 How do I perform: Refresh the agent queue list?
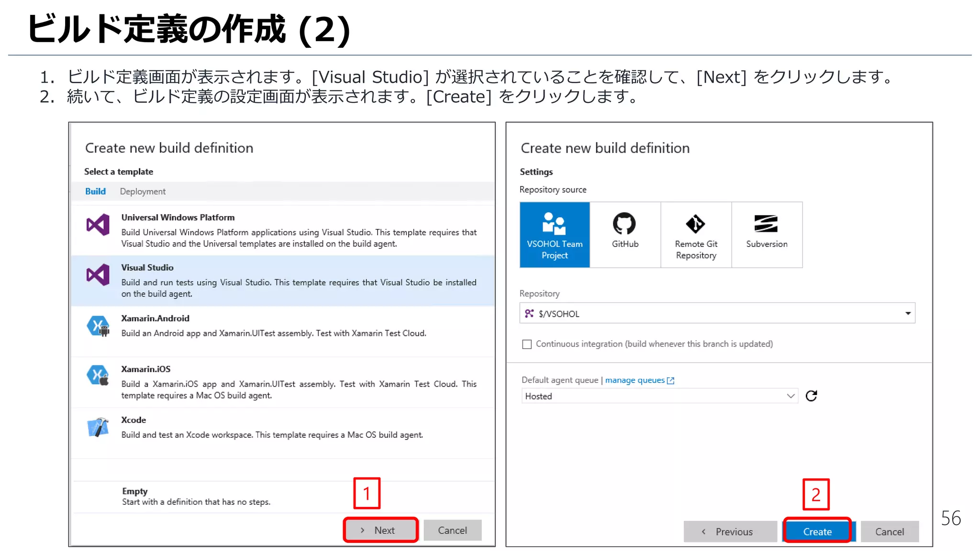click(811, 396)
